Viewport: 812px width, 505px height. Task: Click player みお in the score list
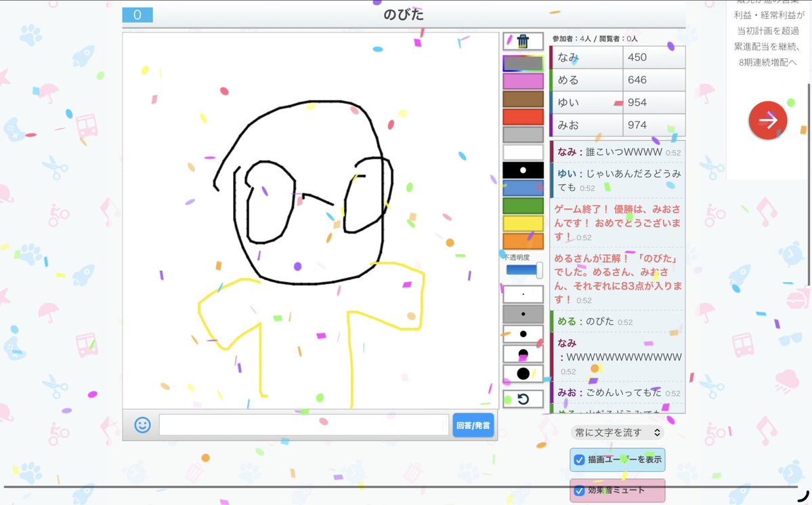pos(586,125)
